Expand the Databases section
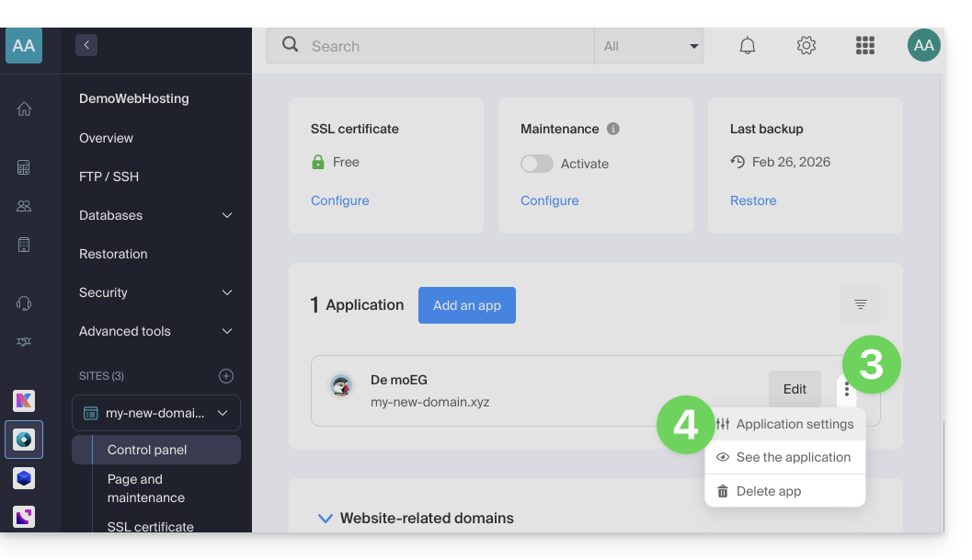The height and width of the screenshot is (560, 972). tap(227, 215)
